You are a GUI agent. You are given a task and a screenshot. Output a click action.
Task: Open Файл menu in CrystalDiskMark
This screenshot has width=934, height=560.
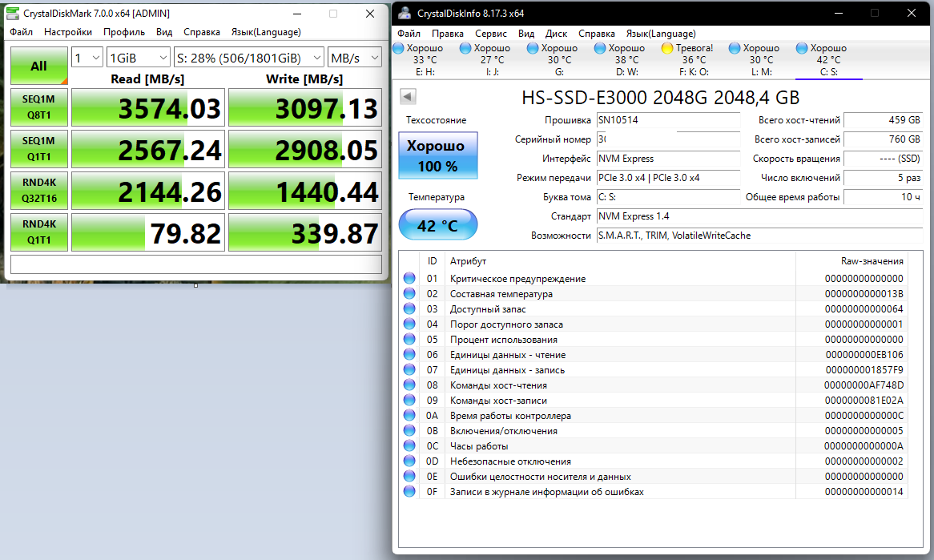[x=22, y=32]
